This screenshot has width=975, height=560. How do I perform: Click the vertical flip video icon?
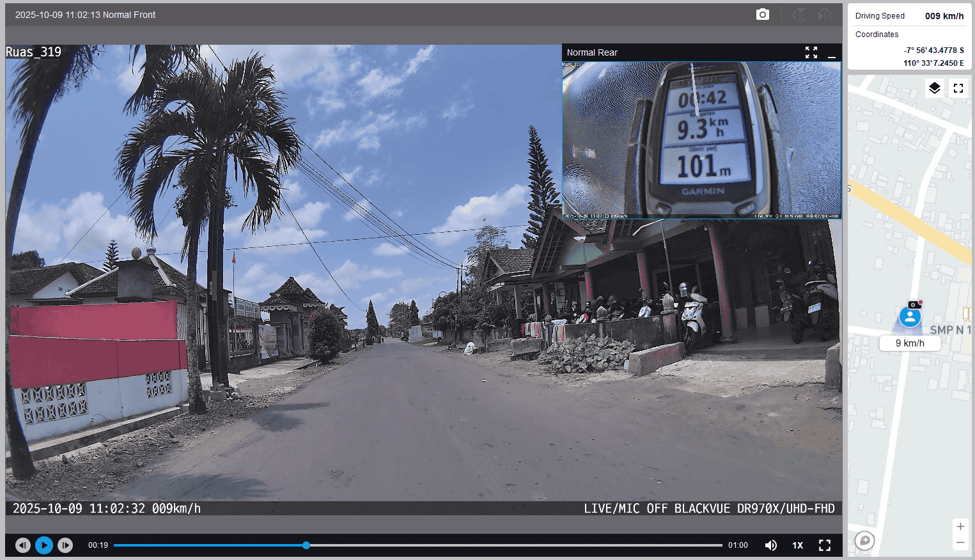pyautogui.click(x=799, y=15)
